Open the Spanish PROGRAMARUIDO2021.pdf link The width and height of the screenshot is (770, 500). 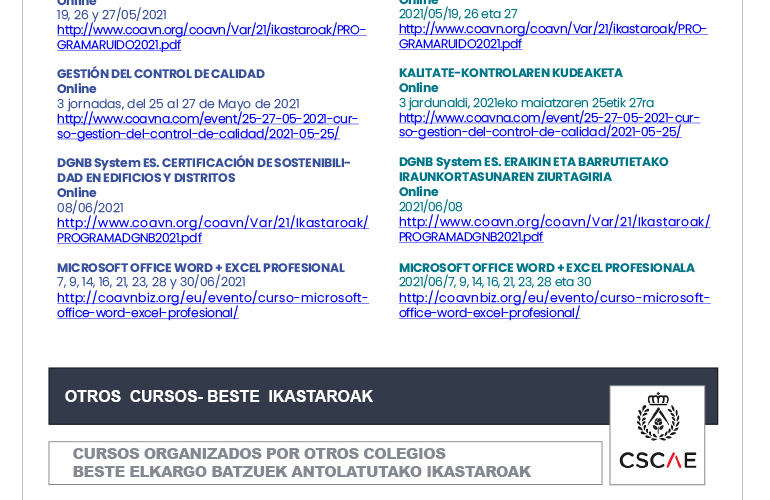point(211,37)
